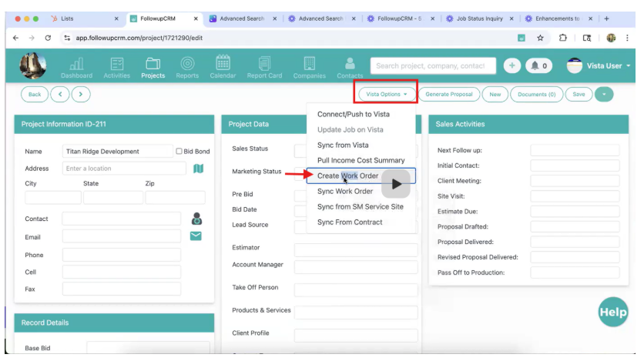Image resolution: width=644 pixels, height=361 pixels.
Task: Open Documents (0) button
Action: click(x=536, y=95)
